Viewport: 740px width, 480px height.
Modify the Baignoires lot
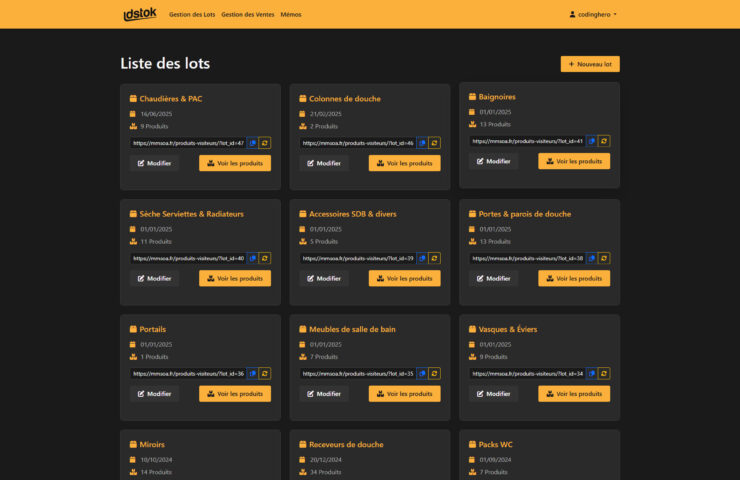pos(493,161)
